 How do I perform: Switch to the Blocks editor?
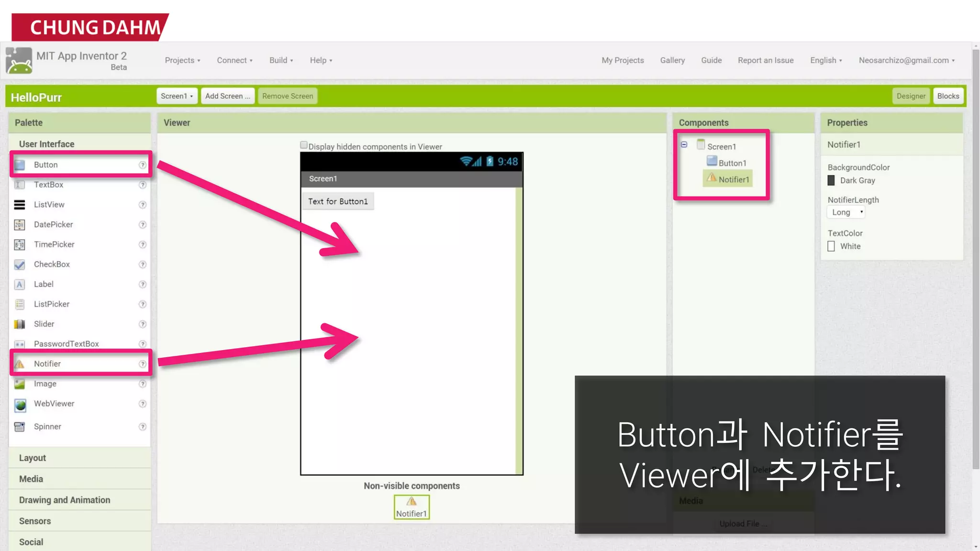[x=948, y=96]
